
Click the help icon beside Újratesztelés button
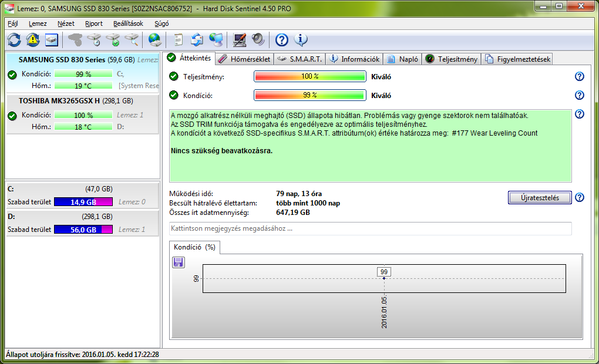pyautogui.click(x=580, y=197)
